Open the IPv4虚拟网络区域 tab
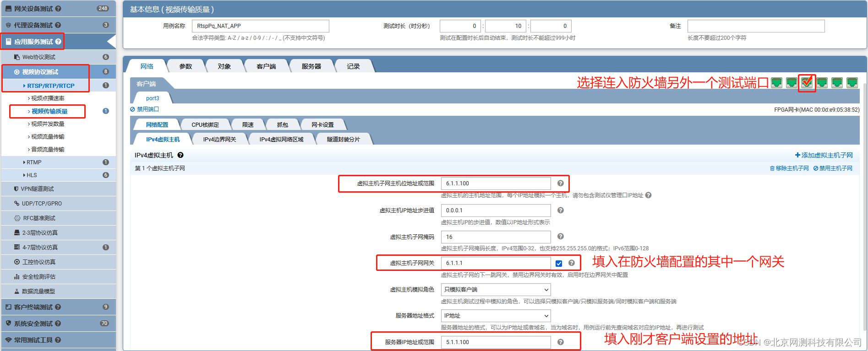Screen dimensions: 868x351 coord(282,139)
